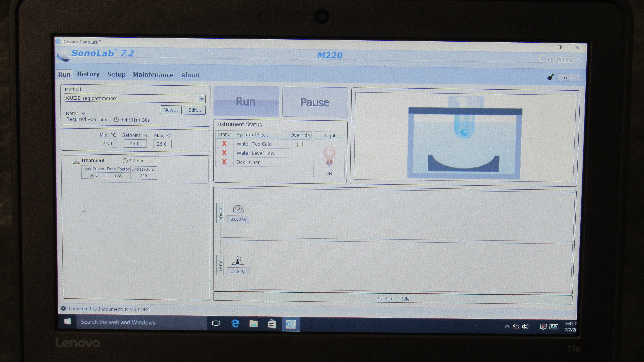Click the vertical Power graph label
The image size is (644, 362).
pos(220,213)
